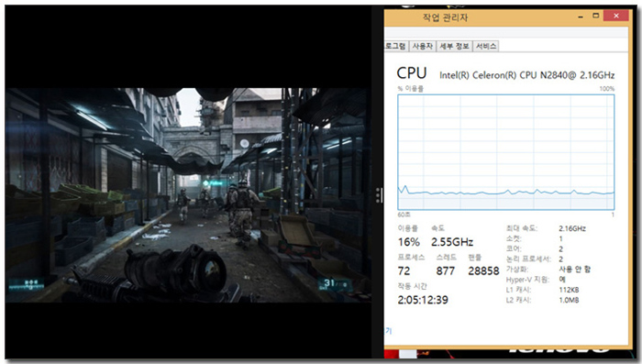
Task: Click the 2.55GHz speed value
Action: 452,242
